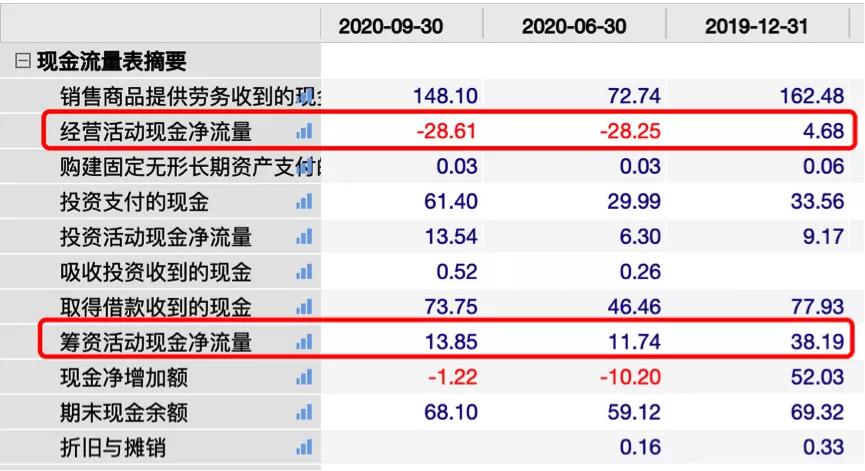Click the value 13.85

451,342
